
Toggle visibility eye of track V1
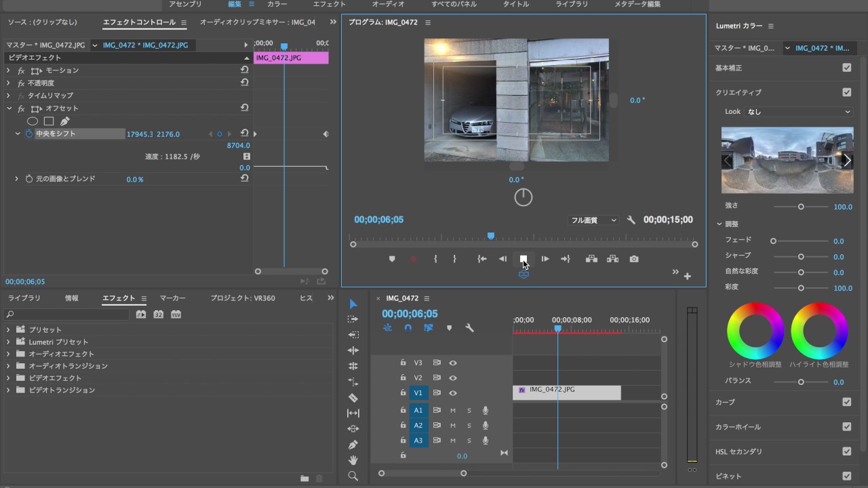452,393
